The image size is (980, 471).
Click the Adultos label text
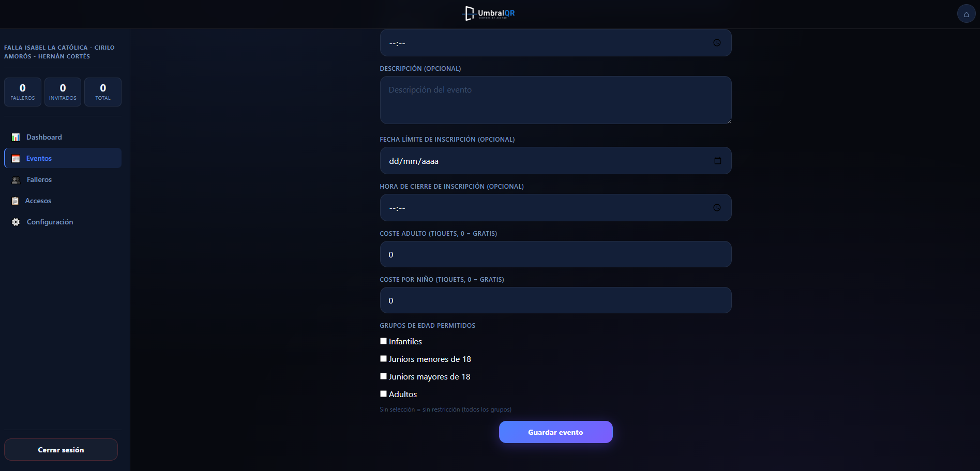coord(403,394)
